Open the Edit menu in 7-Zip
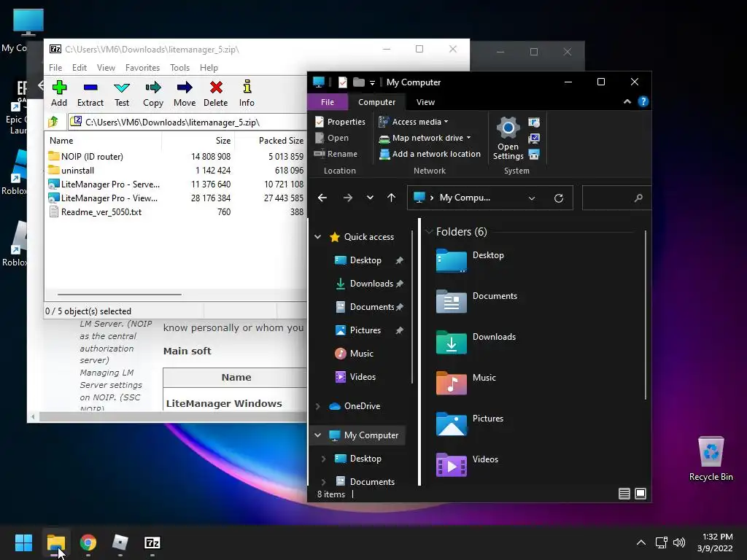The image size is (747, 560). [x=79, y=68]
